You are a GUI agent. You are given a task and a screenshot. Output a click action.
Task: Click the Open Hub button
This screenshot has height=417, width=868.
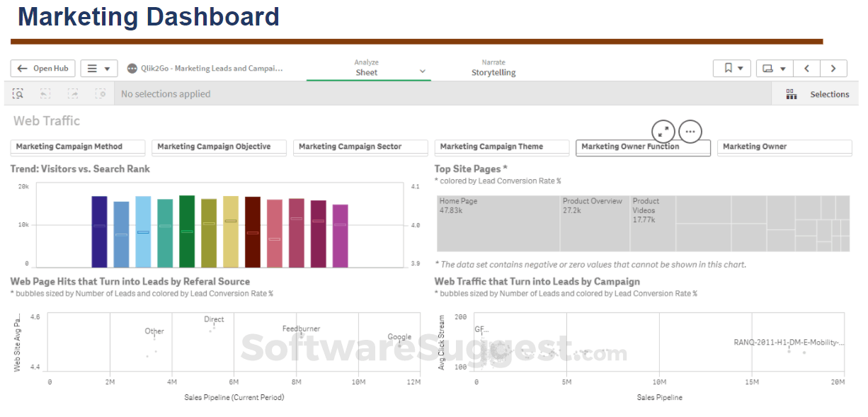tap(42, 68)
